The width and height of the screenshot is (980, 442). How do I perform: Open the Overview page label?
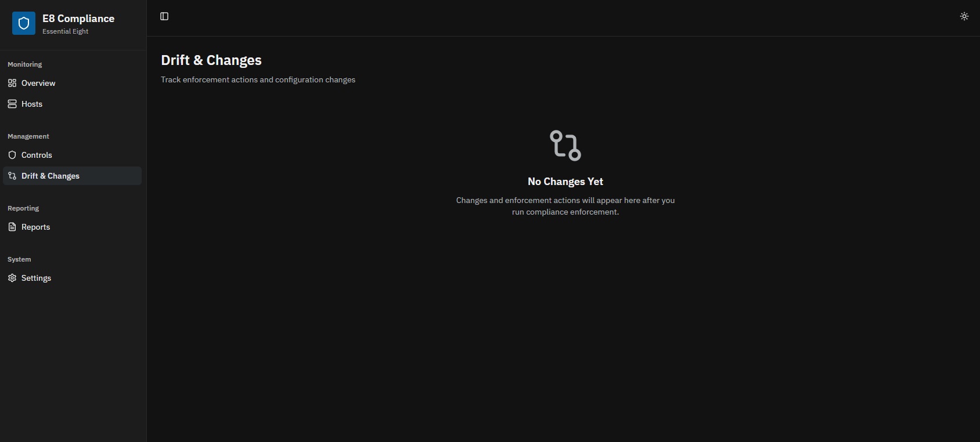pyautogui.click(x=38, y=83)
